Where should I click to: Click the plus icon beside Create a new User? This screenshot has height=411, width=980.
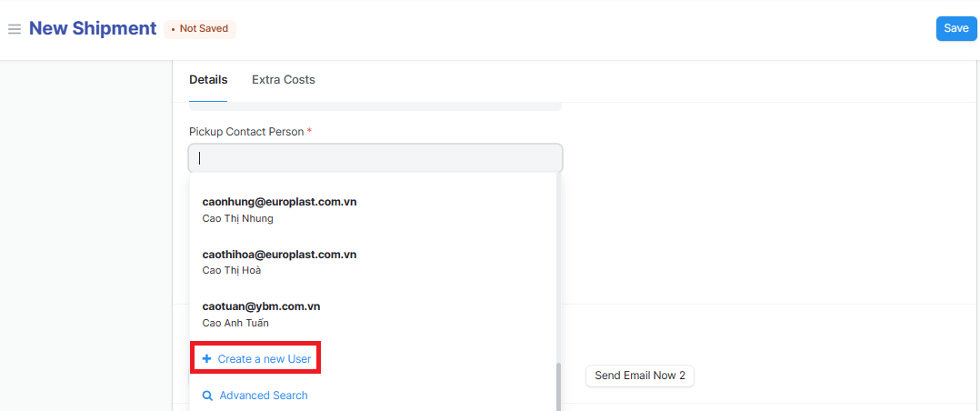point(207,359)
